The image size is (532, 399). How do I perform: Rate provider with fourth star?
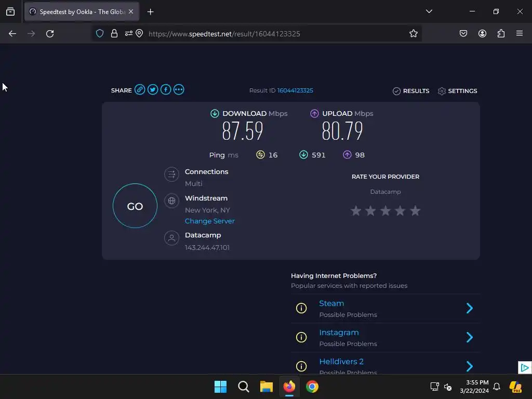pyautogui.click(x=400, y=211)
